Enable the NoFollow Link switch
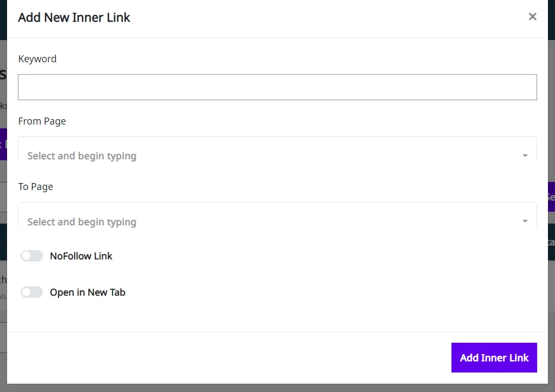Screen dimensions: 555x392 31,256
